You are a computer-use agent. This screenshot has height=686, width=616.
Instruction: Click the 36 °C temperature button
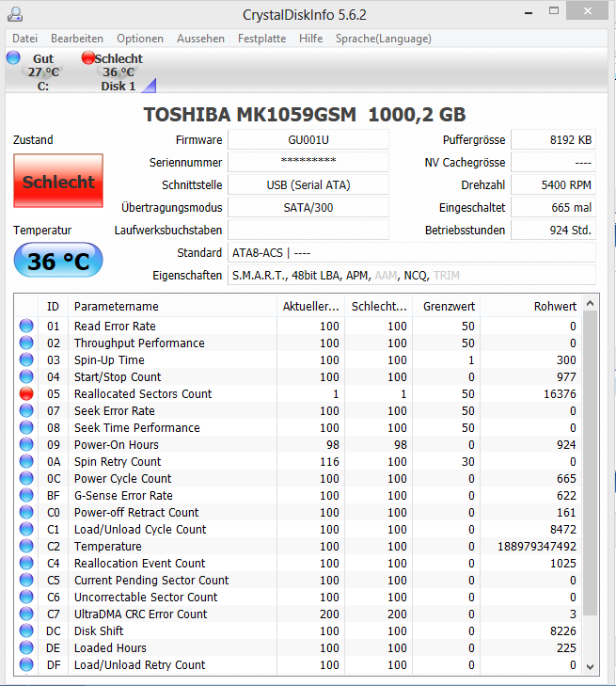[58, 261]
